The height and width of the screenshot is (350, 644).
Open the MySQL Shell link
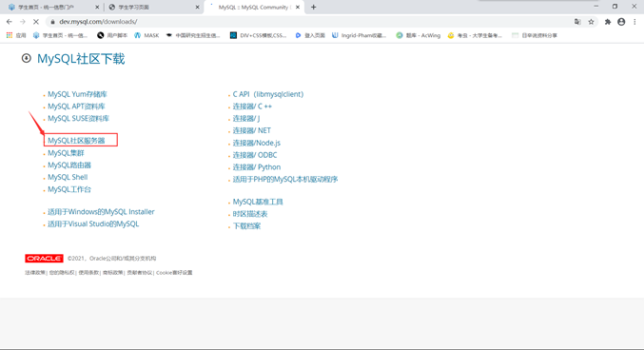(x=68, y=177)
